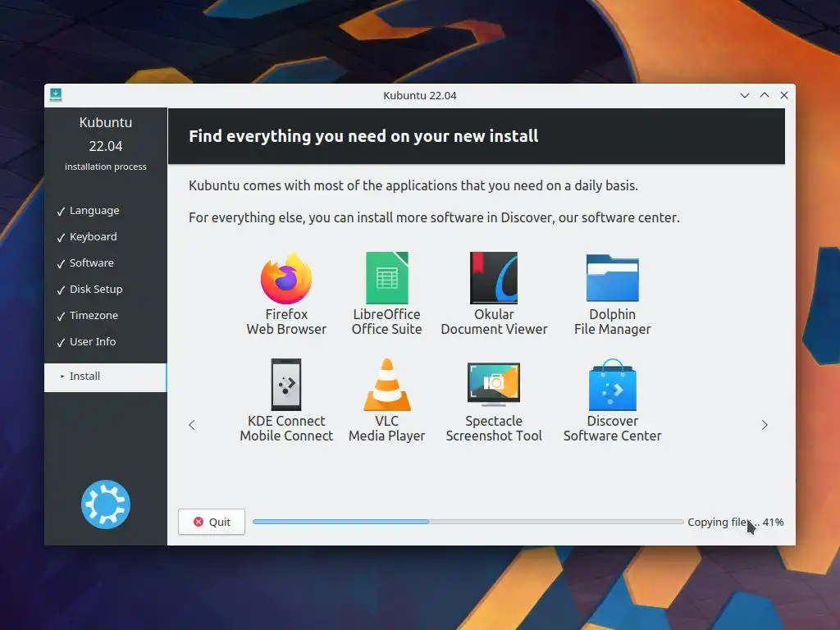Advance to next slide with right arrow
Image resolution: width=840 pixels, height=630 pixels.
click(765, 425)
